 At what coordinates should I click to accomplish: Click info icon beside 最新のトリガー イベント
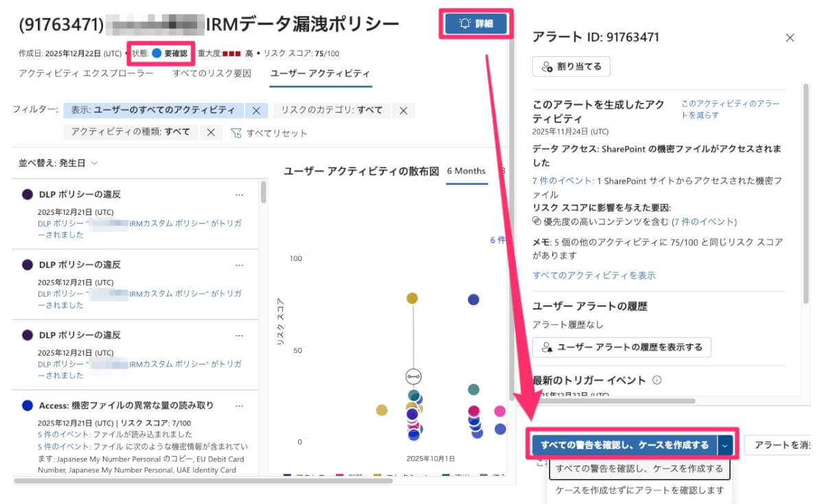click(x=656, y=380)
